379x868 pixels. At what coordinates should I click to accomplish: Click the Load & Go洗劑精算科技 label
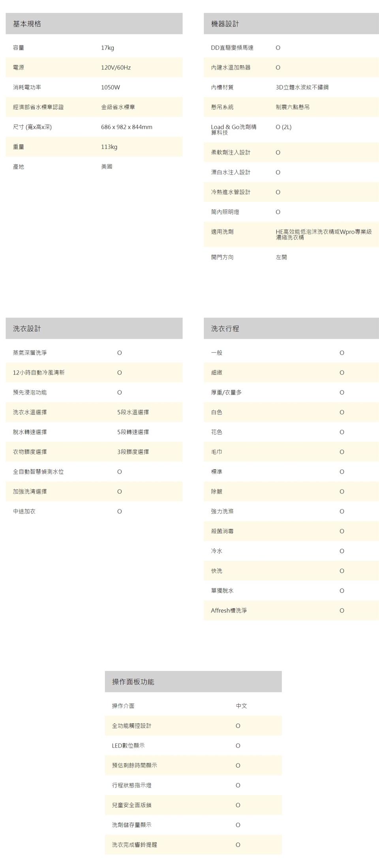[x=233, y=130]
